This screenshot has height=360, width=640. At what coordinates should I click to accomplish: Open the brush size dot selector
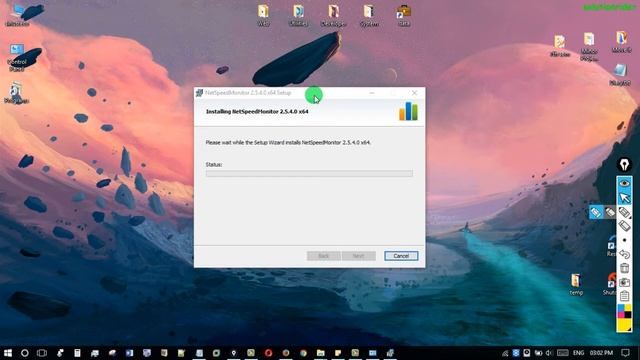624,240
